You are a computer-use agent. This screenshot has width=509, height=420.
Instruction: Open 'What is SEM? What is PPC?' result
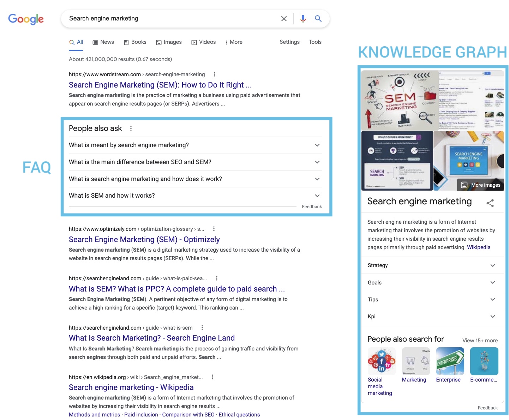click(177, 289)
